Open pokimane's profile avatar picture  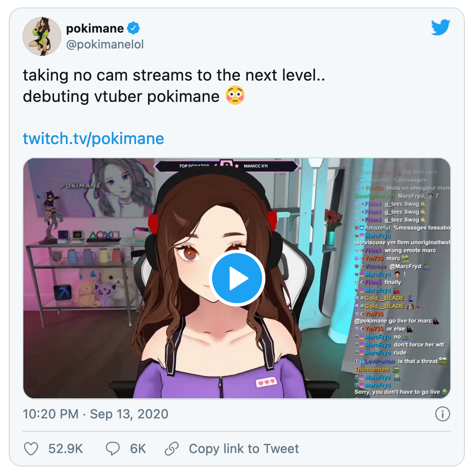[42, 36]
